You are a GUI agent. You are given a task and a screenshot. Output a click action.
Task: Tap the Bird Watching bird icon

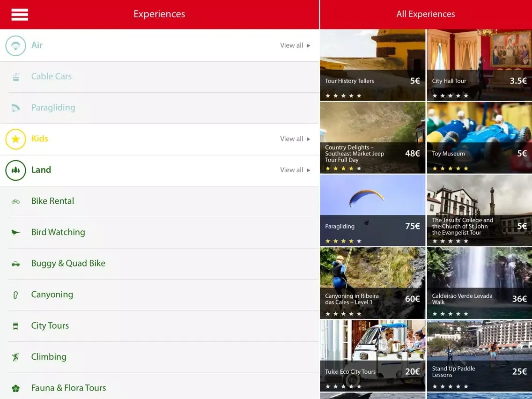[15, 232]
